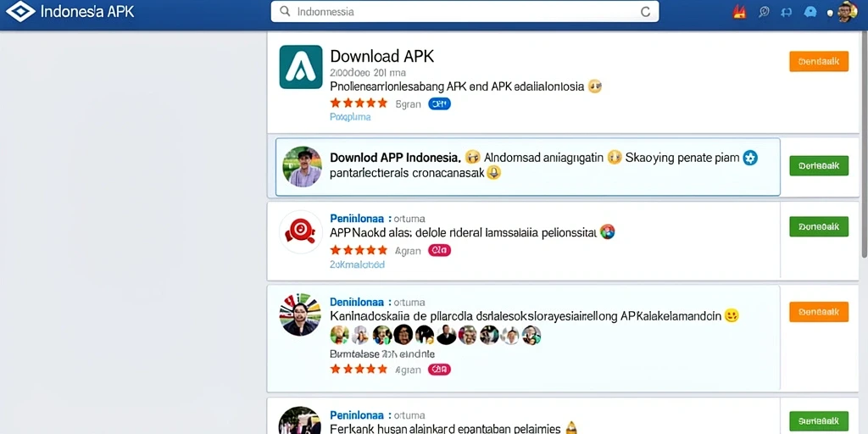Click pink badge in APPNaokd alas card

tap(440, 251)
